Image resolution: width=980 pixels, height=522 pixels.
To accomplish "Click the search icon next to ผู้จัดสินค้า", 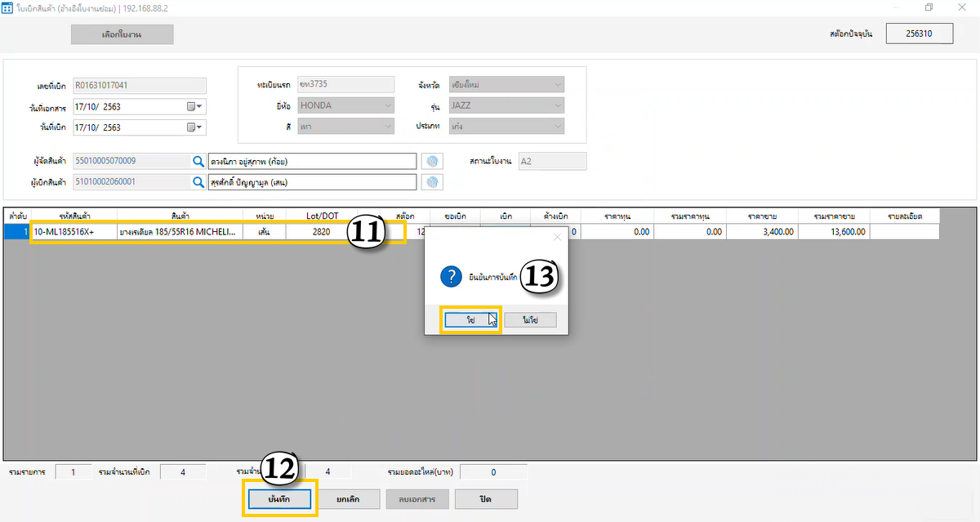I will click(198, 161).
